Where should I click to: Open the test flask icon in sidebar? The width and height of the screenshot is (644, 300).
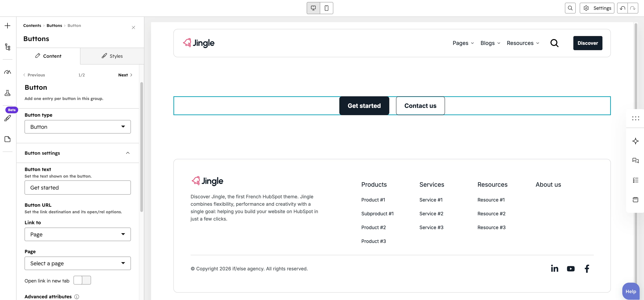pyautogui.click(x=8, y=93)
